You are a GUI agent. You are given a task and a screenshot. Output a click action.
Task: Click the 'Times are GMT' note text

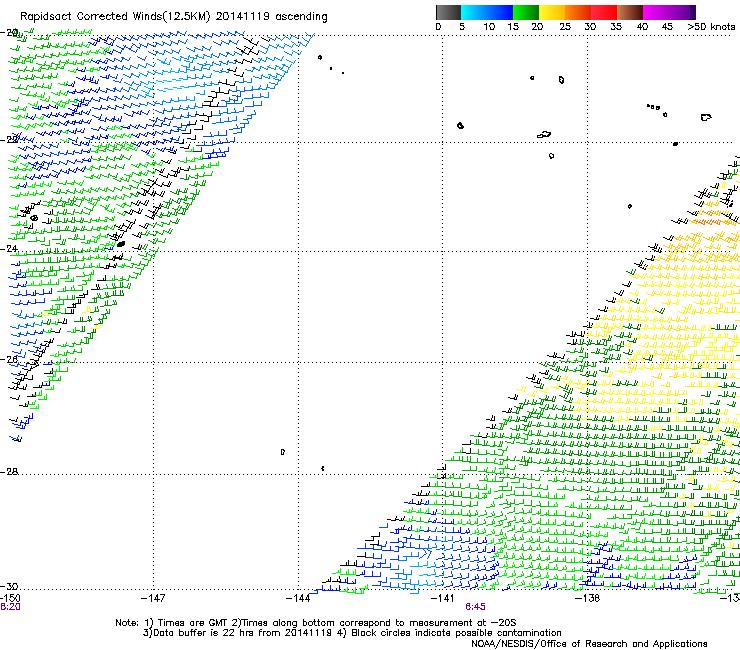[192, 623]
